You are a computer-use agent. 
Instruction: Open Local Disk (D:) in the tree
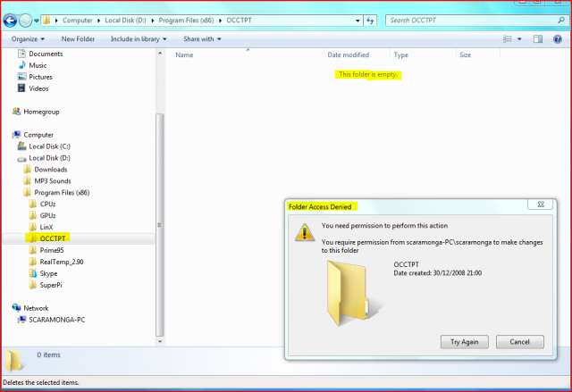[44, 158]
